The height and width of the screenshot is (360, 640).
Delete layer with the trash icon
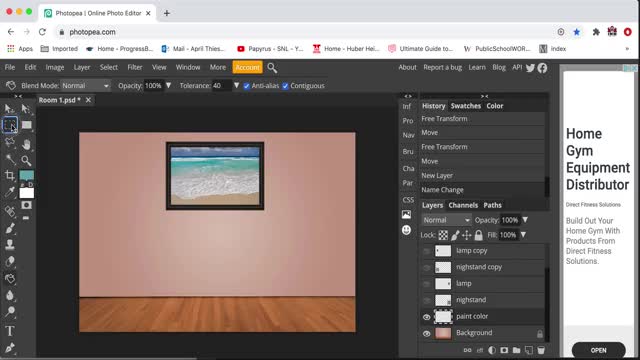[x=541, y=350]
